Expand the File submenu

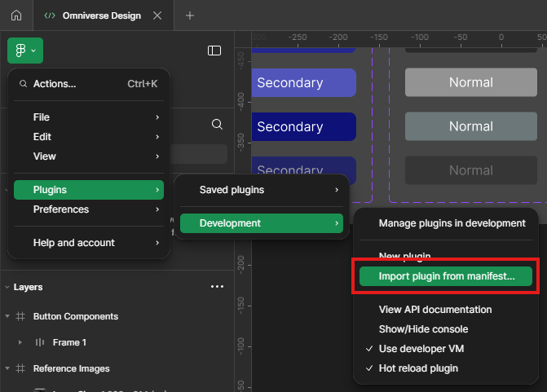[89, 117]
